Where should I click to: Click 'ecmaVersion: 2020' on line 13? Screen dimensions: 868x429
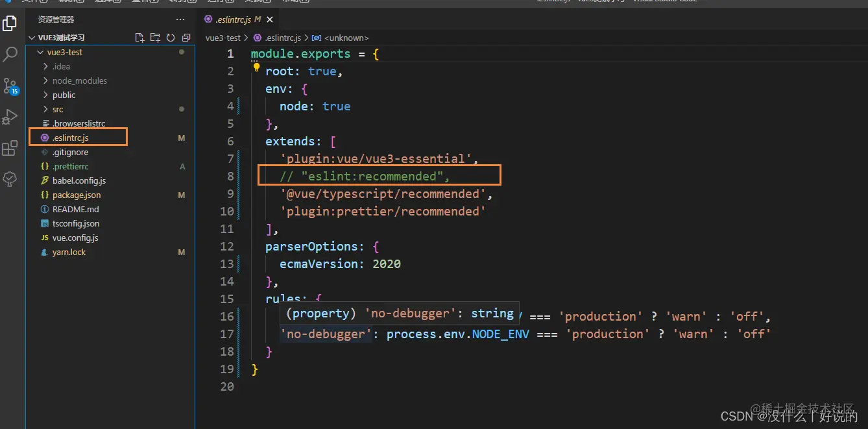tap(340, 264)
